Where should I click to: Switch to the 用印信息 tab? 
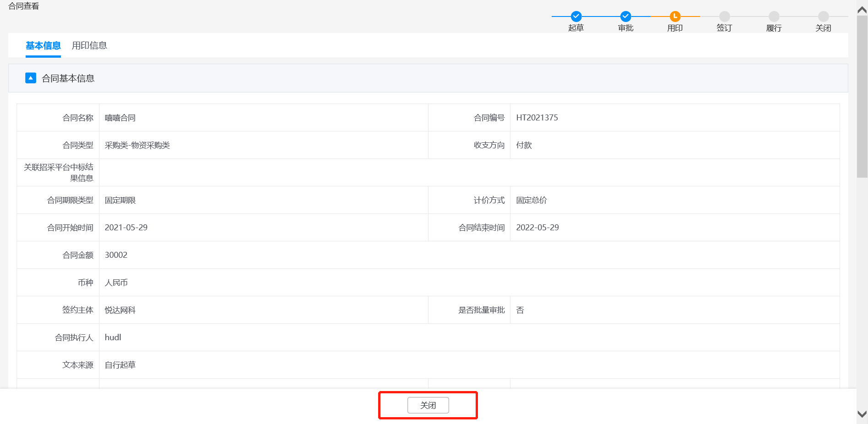point(89,46)
